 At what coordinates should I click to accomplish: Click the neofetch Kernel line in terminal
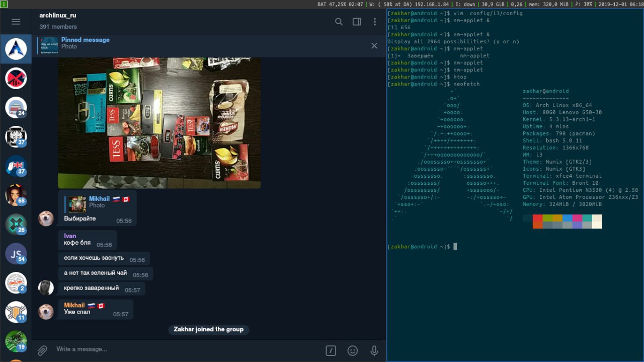point(559,120)
